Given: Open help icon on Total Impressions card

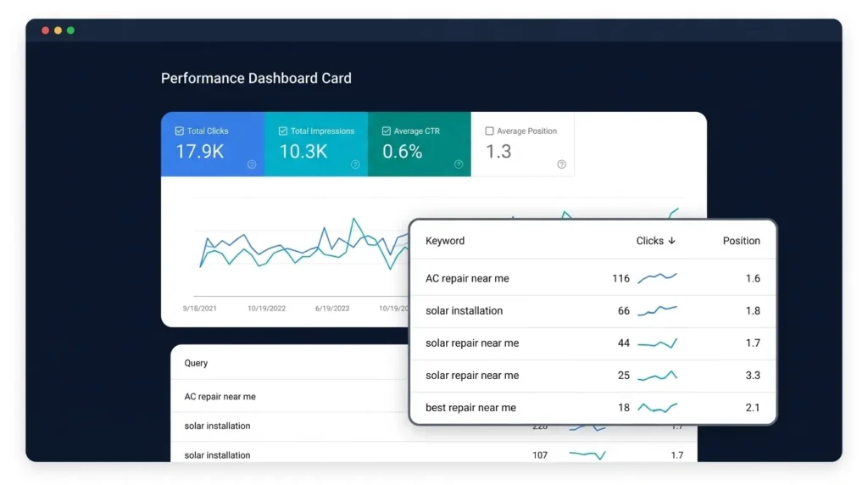Looking at the screenshot, I should pos(355,164).
